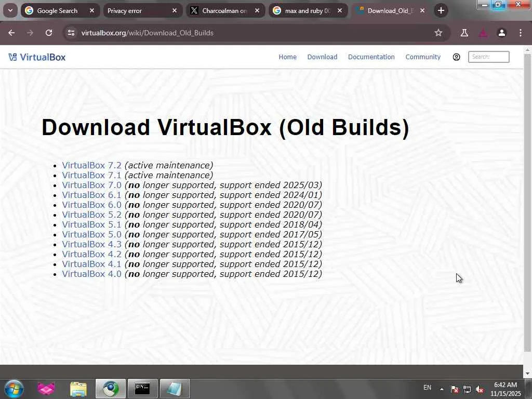Focus the site Search field
This screenshot has height=399, width=532.
pos(488,57)
